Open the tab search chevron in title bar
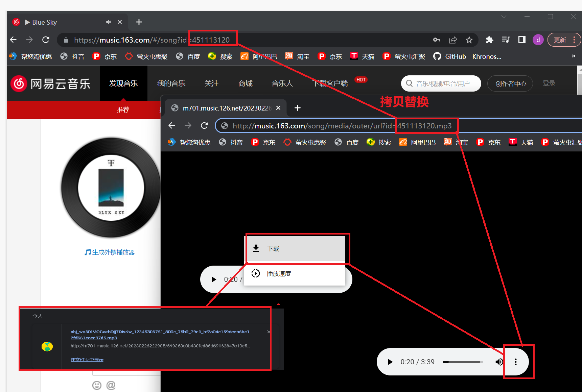Viewport: 582px width, 392px height. point(504,17)
